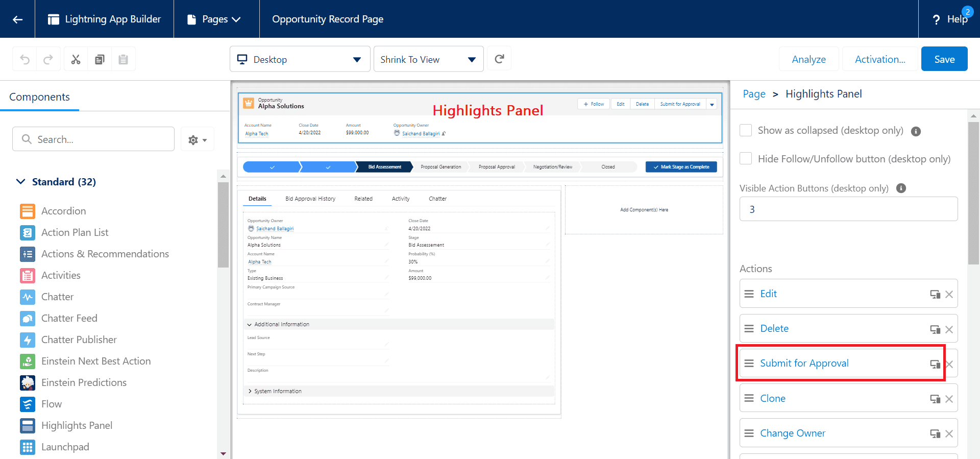This screenshot has width=980, height=459.
Task: Select the Negotiation/Review stage
Action: pyautogui.click(x=552, y=167)
